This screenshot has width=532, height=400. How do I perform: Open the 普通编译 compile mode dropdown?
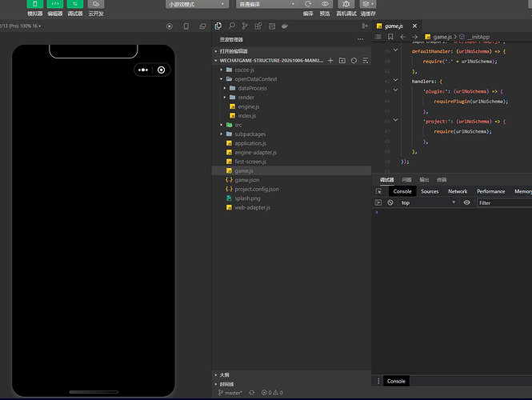pos(267,4)
